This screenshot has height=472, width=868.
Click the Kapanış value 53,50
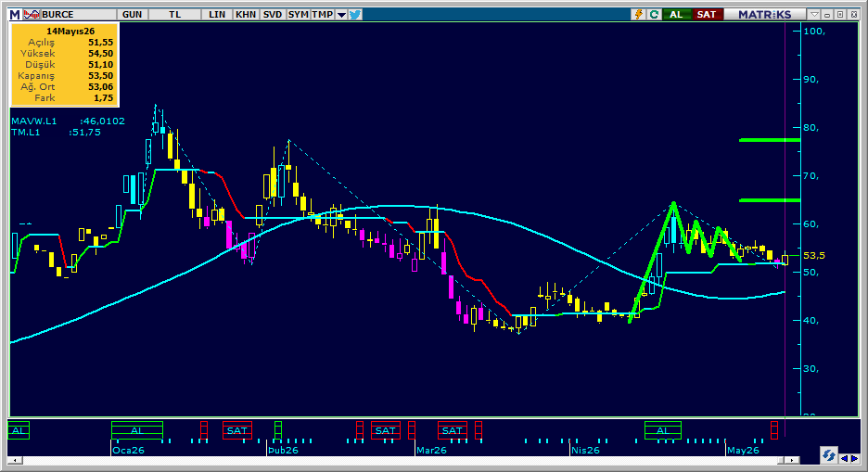[101, 75]
